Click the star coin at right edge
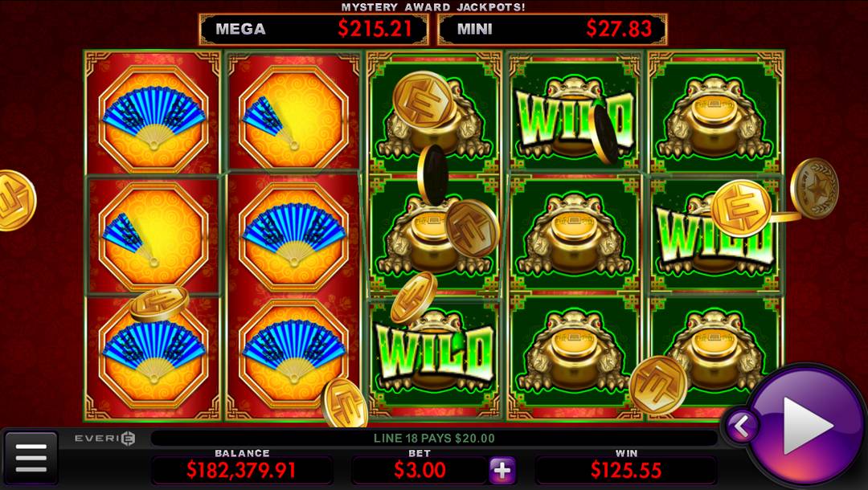The height and width of the screenshot is (490, 868). point(814,189)
